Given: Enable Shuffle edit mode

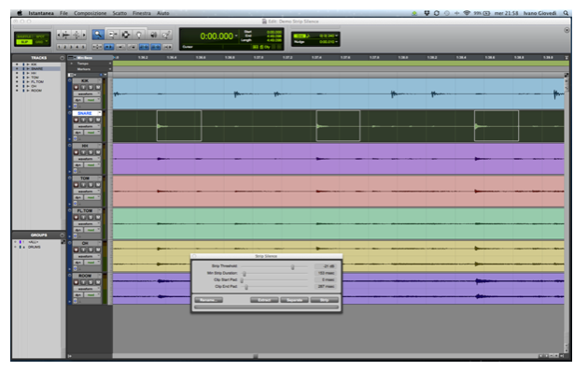Looking at the screenshot, I should [24, 36].
